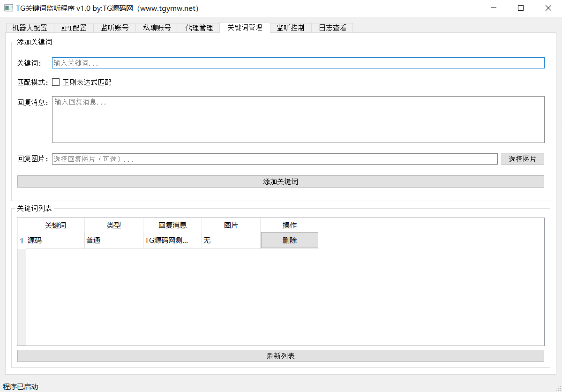This screenshot has height=392, width=562.
Task: View the 日志查看 tab
Action: click(x=332, y=28)
